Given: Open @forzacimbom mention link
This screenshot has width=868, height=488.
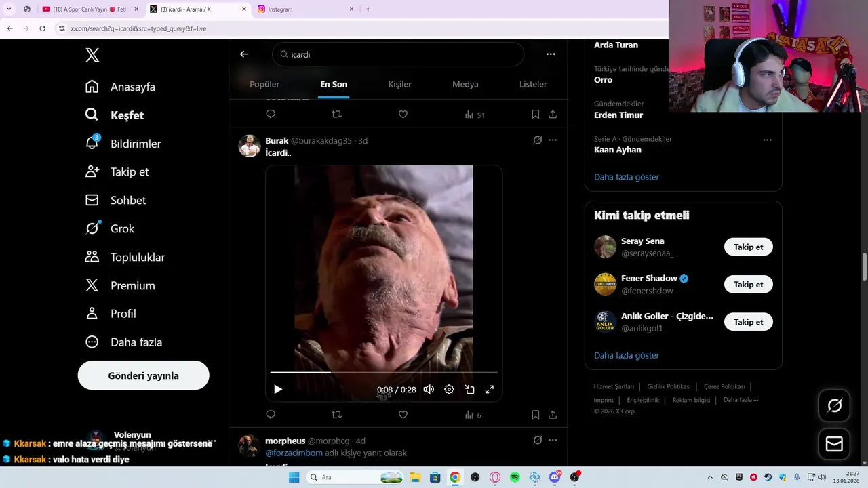Looking at the screenshot, I should tap(294, 453).
